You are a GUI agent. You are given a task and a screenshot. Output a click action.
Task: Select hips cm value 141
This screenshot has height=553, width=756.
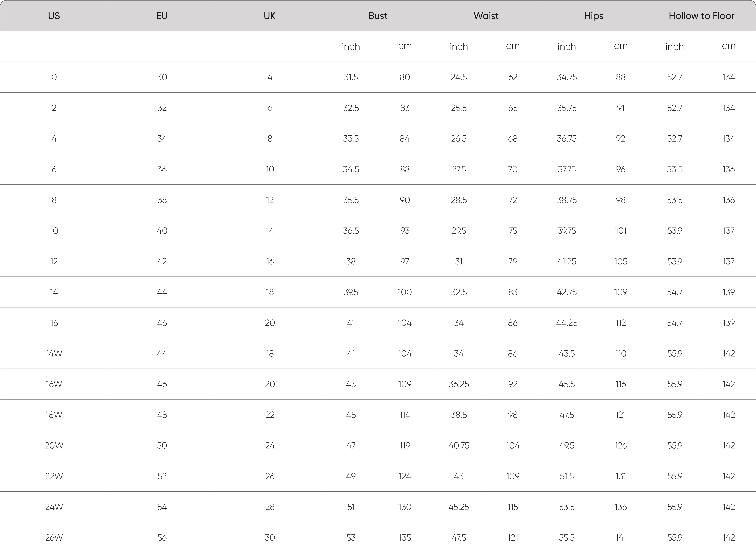(621, 538)
